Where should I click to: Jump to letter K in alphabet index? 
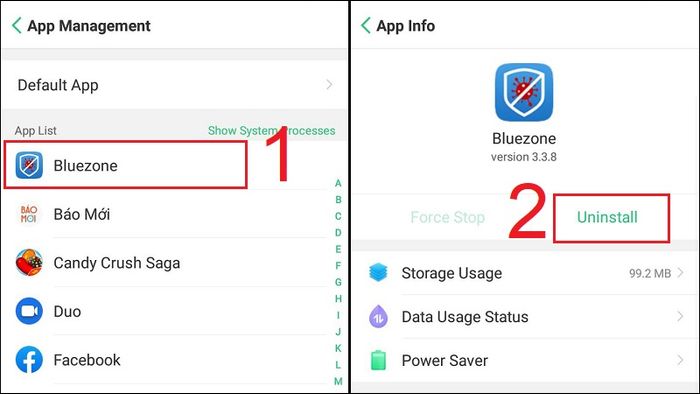(338, 348)
